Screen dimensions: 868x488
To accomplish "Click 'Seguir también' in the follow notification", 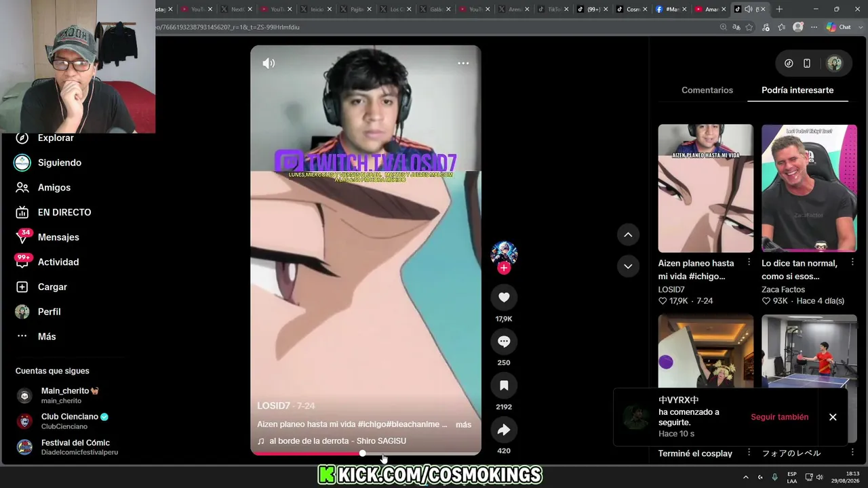I will pos(779,417).
